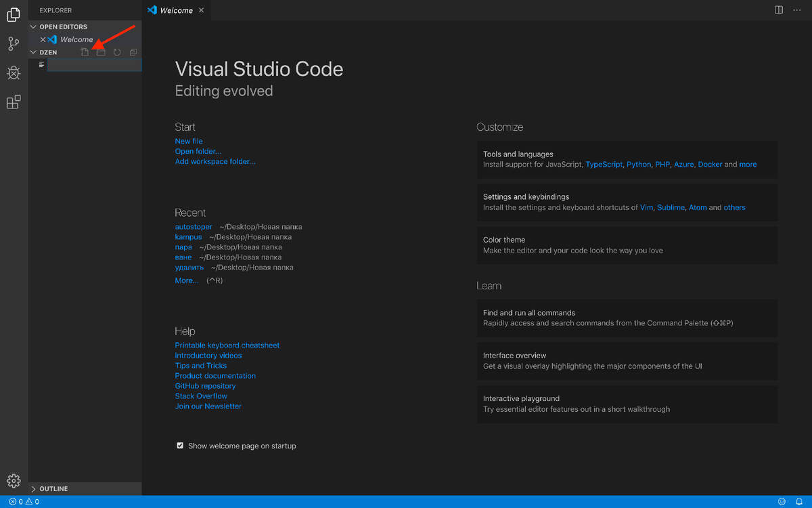Toggle Show welcome page on startup checkbox
The image size is (812, 508).
(x=180, y=446)
